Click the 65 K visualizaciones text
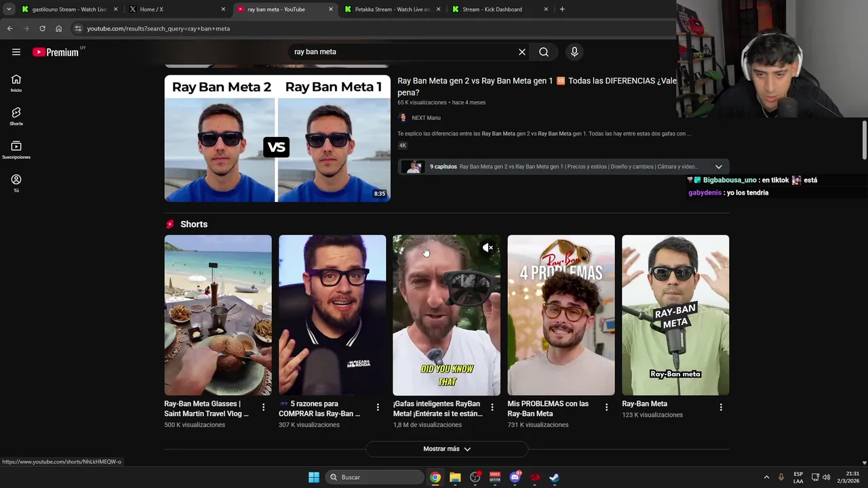This screenshot has height=488, width=868. [x=422, y=102]
